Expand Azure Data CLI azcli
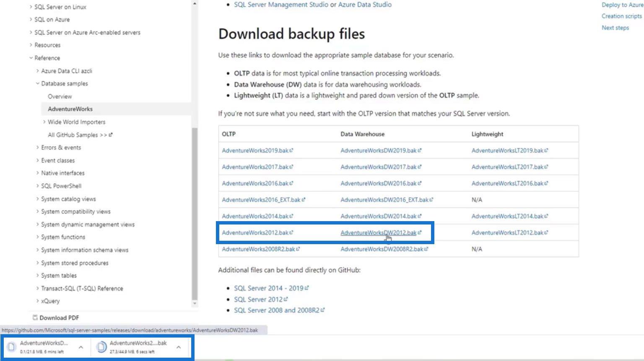This screenshot has height=361, width=644. tap(37, 71)
